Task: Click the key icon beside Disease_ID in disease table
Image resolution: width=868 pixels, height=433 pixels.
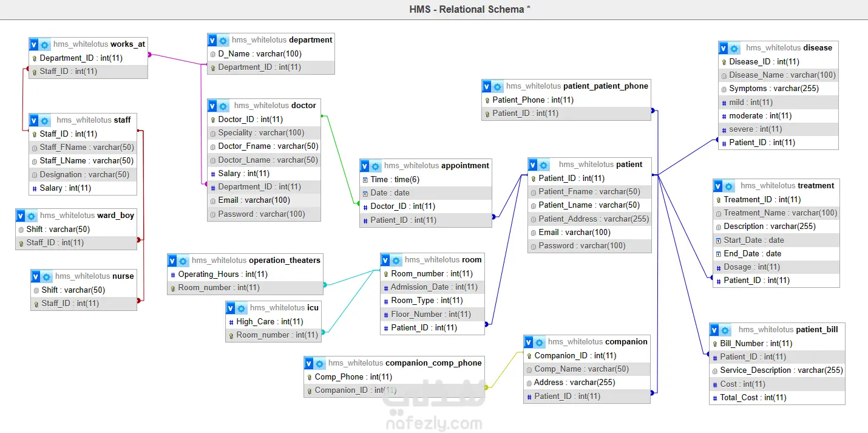Action: (724, 62)
